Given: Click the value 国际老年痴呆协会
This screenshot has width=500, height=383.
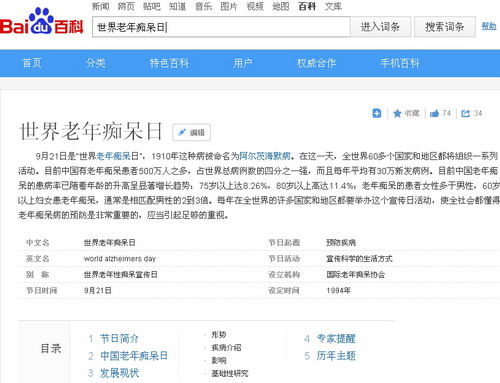Looking at the screenshot, I should click(356, 275).
